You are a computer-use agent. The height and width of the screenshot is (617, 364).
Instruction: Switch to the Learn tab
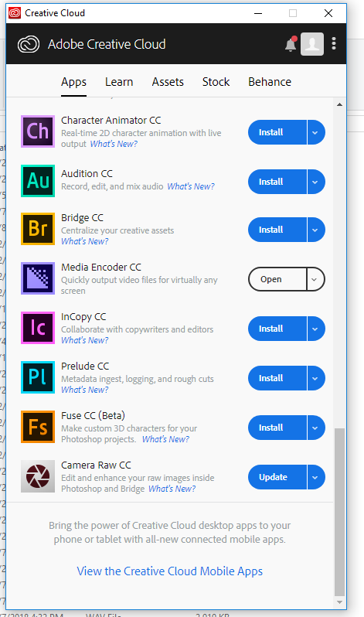click(119, 82)
